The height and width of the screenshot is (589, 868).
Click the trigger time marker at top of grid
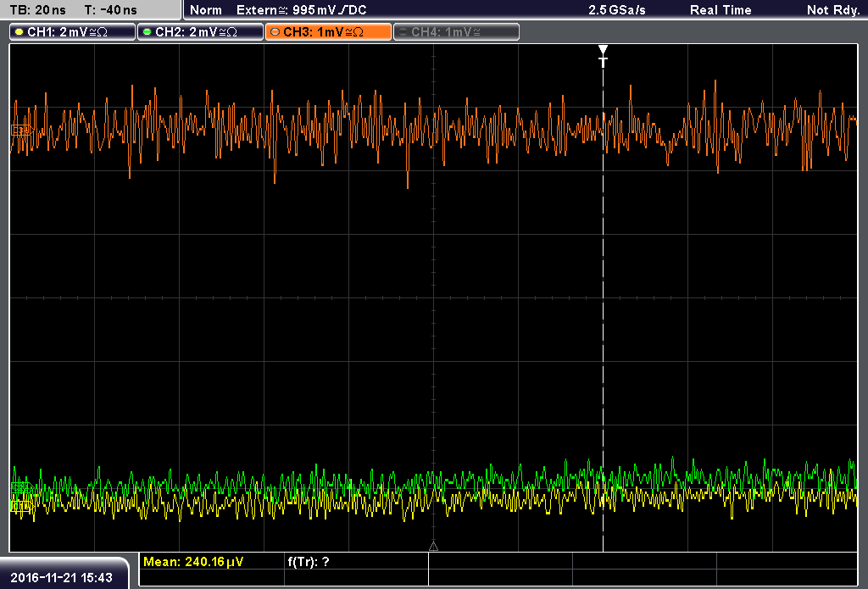click(x=603, y=56)
